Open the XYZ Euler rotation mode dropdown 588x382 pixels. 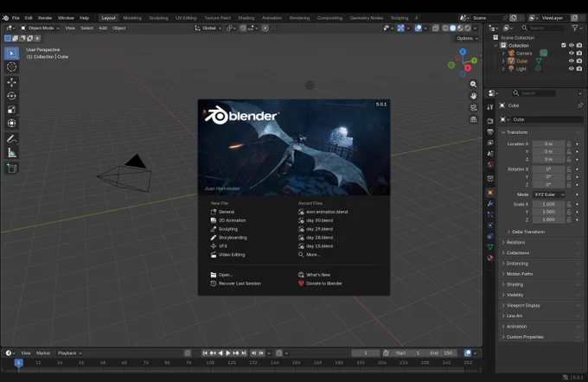click(549, 194)
